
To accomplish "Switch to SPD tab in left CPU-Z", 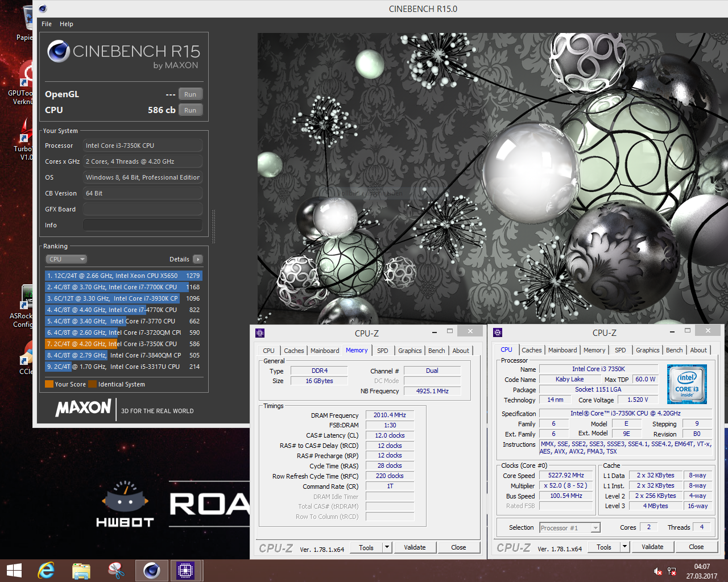I will click(x=383, y=351).
